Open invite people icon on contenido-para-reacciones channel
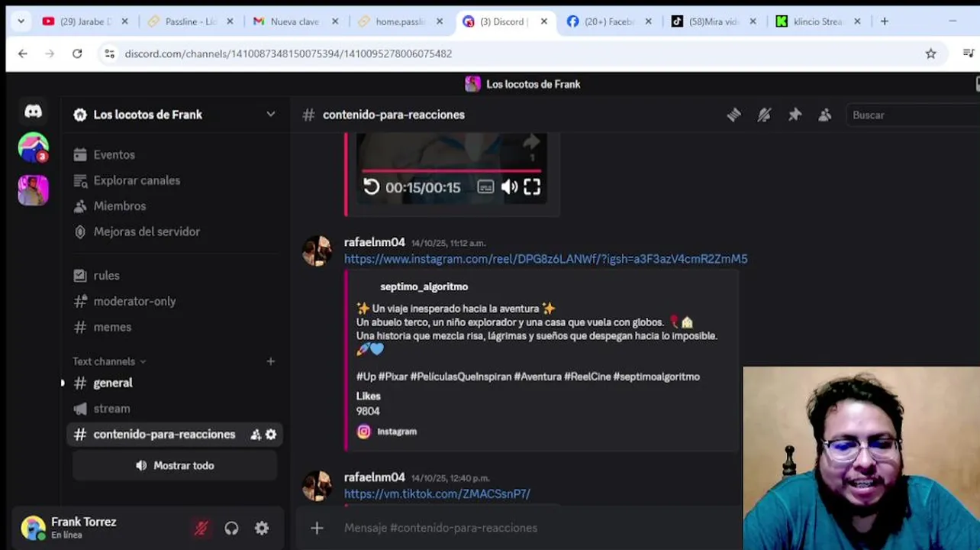This screenshot has height=550, width=980. click(256, 435)
